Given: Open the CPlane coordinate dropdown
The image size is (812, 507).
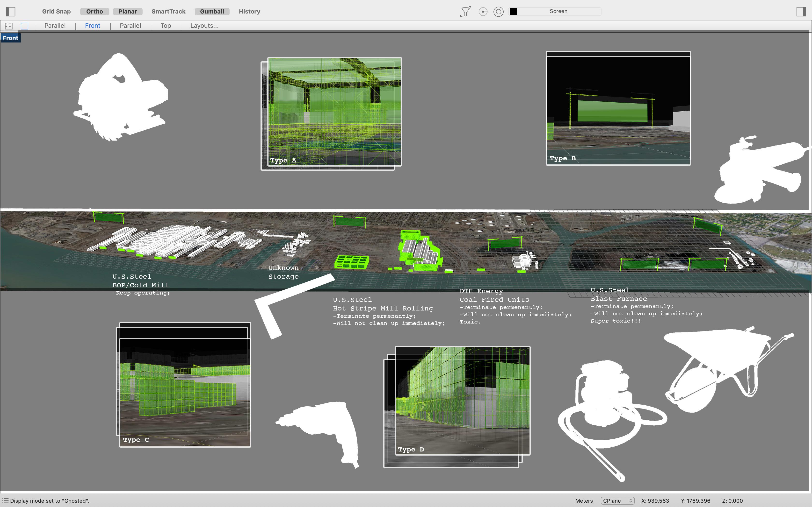Looking at the screenshot, I should click(617, 501).
